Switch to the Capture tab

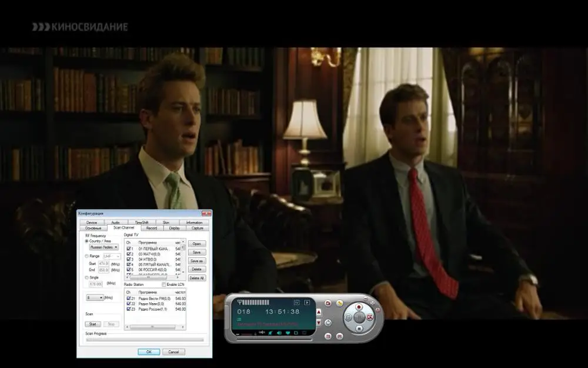pos(197,228)
